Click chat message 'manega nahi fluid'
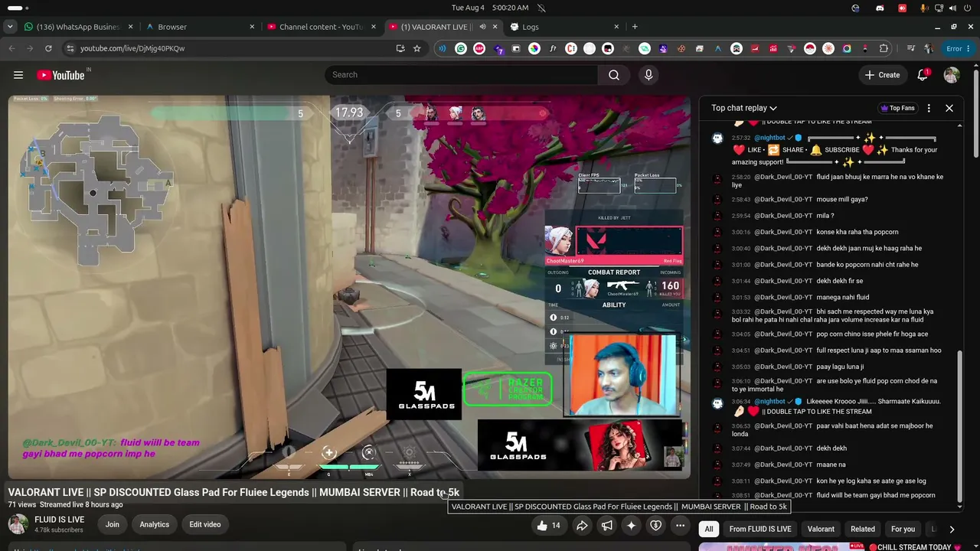This screenshot has height=551, width=980. 843,297
